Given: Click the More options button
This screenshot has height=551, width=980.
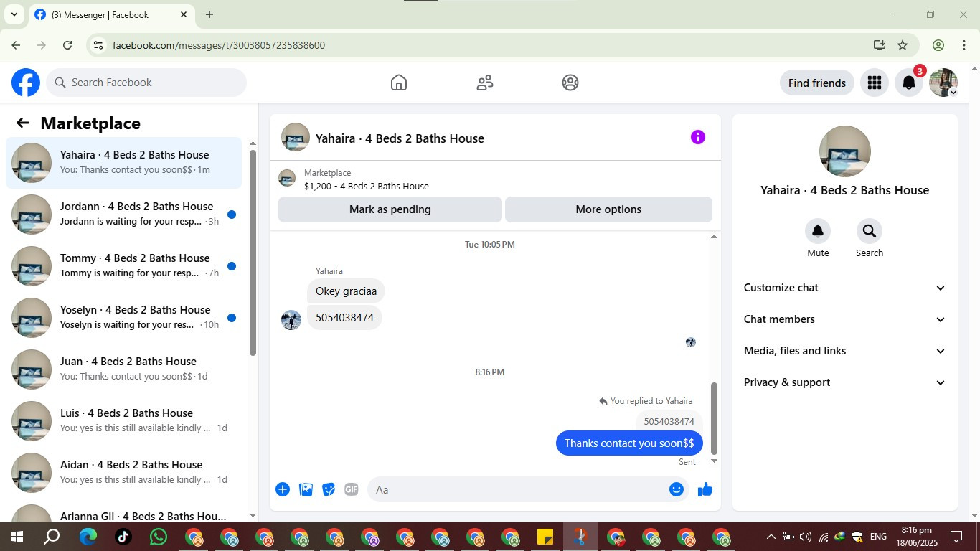Looking at the screenshot, I should [608, 209].
